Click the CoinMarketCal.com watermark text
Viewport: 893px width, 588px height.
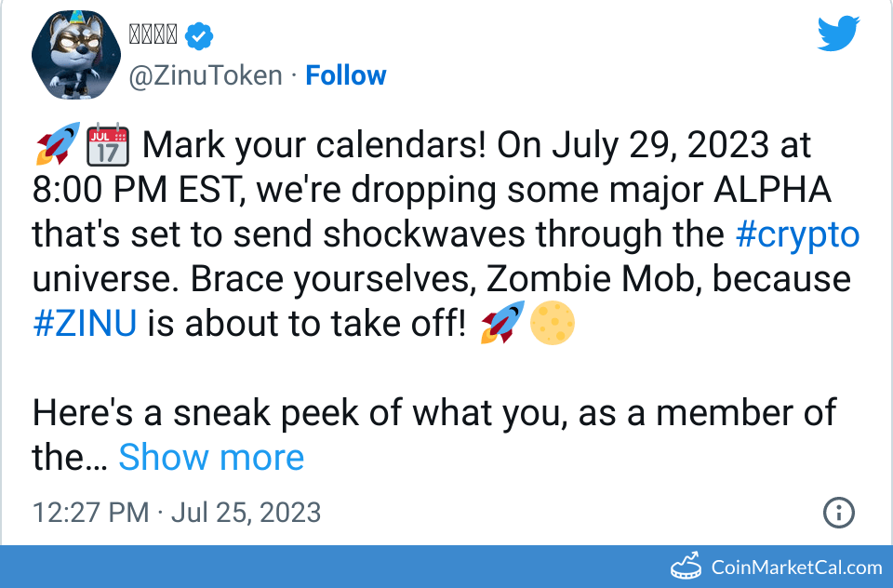coord(796,568)
